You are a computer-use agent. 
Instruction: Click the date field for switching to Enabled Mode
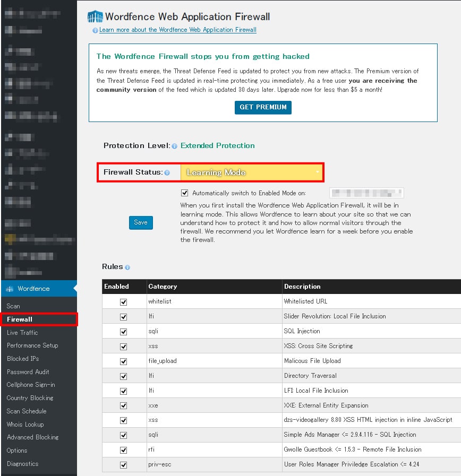click(x=366, y=193)
